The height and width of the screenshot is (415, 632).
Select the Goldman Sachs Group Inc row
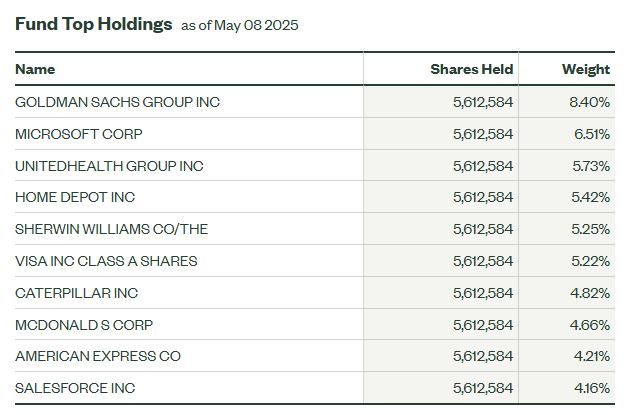[315, 102]
